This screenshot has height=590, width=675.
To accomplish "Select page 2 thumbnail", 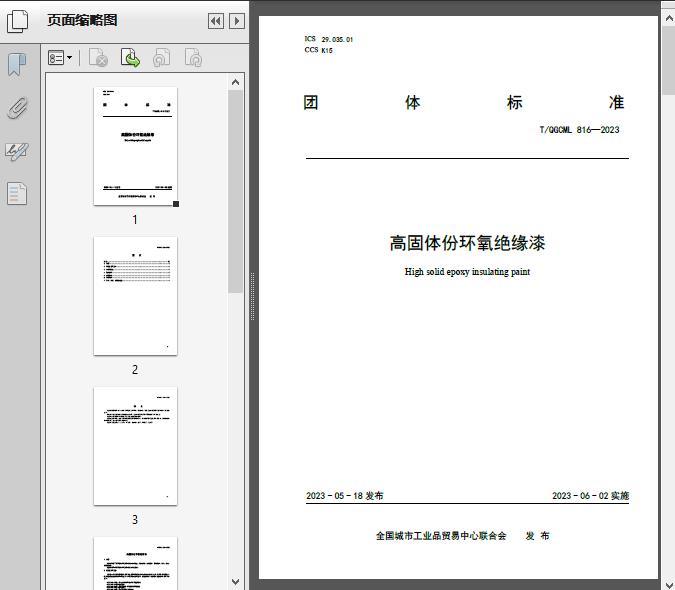I will pyautogui.click(x=135, y=296).
